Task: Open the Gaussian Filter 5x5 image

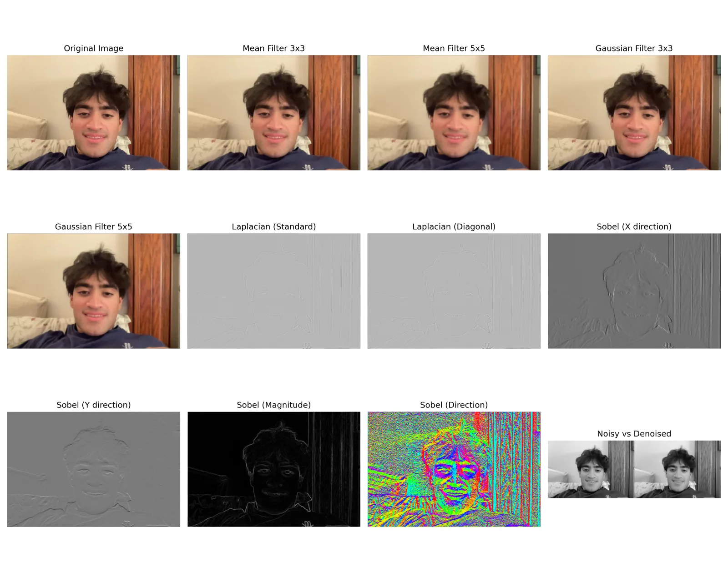Action: click(x=94, y=291)
